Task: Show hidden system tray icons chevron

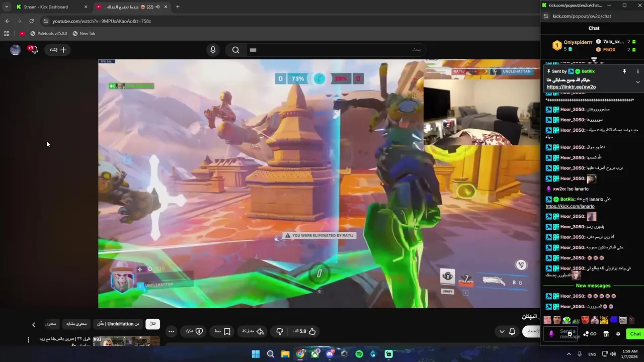Action: (x=569, y=354)
